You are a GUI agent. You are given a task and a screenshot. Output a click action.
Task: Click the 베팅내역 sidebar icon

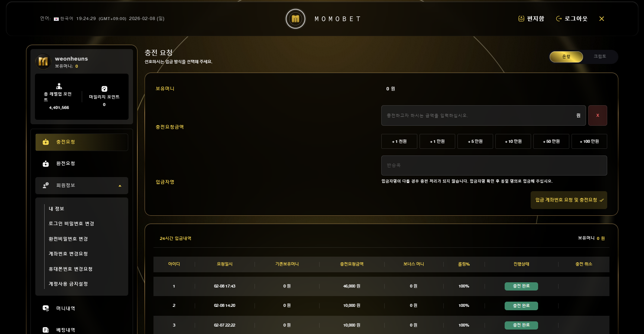tap(46, 330)
